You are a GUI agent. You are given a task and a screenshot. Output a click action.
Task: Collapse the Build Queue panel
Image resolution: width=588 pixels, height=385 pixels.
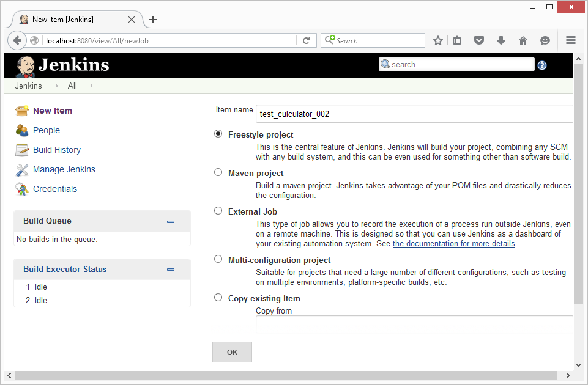(171, 222)
